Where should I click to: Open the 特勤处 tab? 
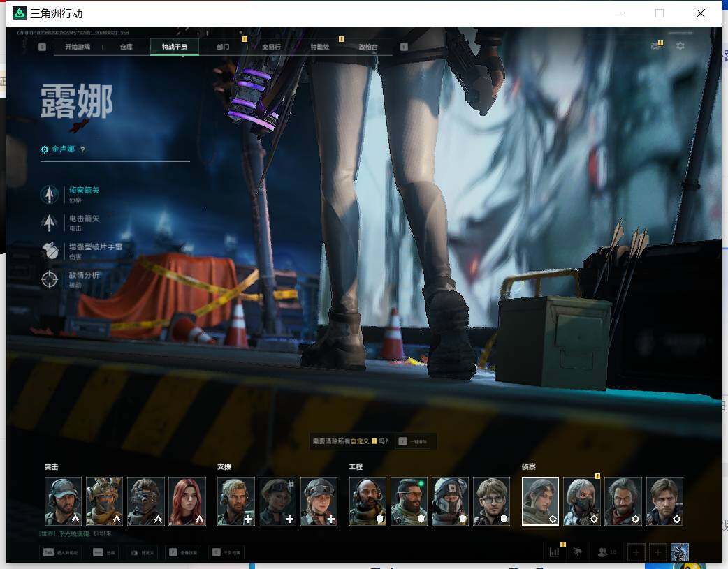tap(320, 47)
